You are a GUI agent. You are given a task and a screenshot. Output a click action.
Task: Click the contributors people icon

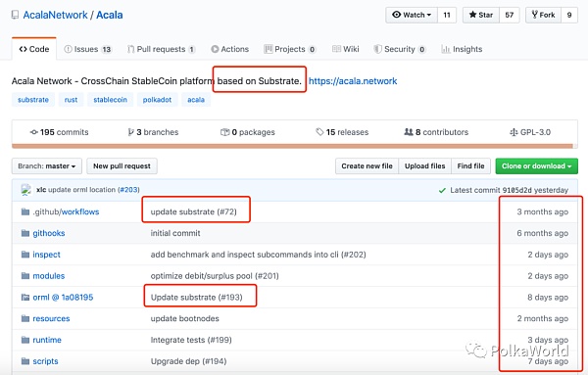(409, 132)
